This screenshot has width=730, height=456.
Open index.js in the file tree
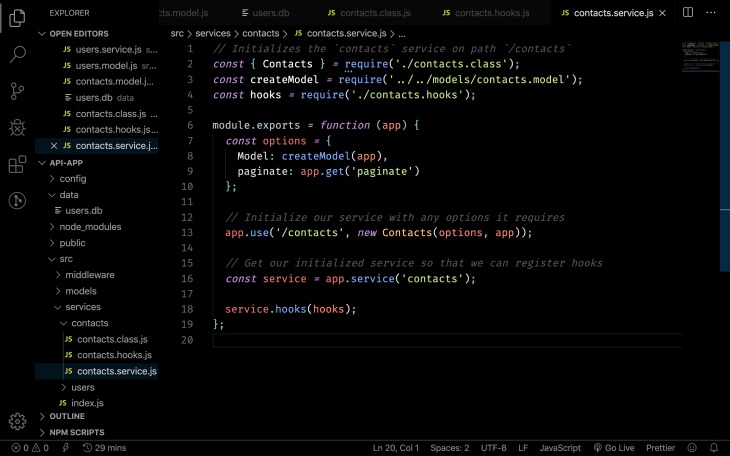click(x=87, y=403)
